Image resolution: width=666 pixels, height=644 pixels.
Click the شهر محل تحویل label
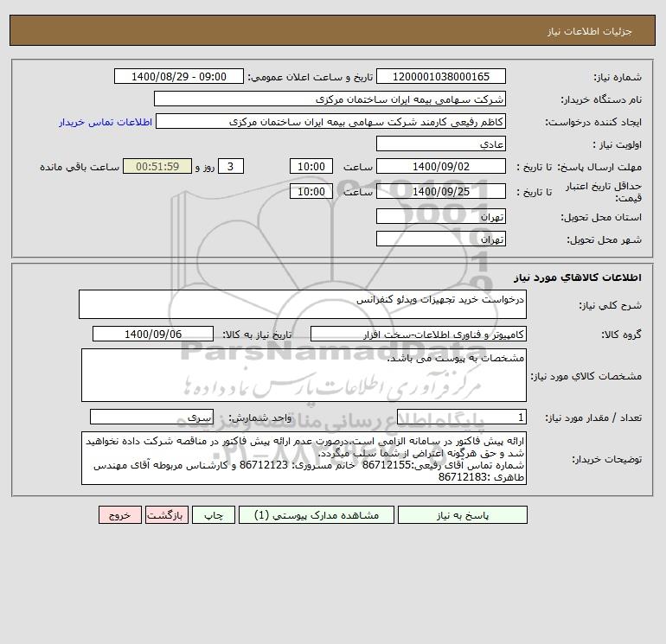click(x=604, y=239)
